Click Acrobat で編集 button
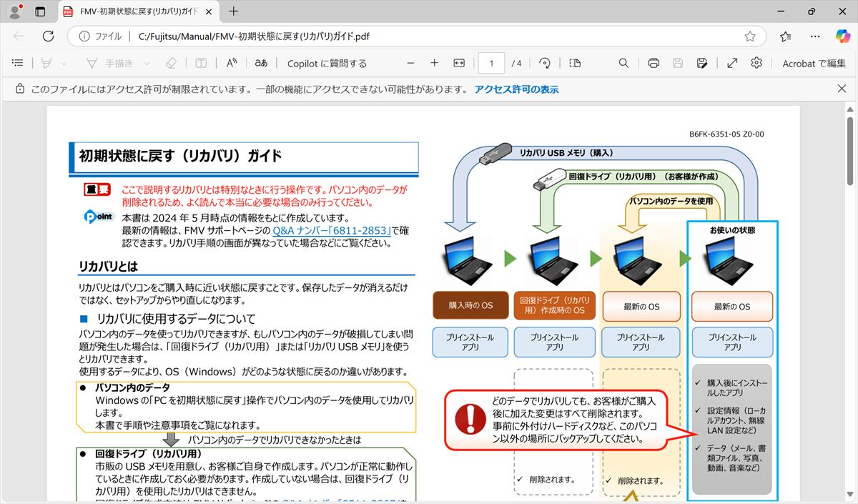Viewport: 858px width, 504px height. pyautogui.click(x=814, y=63)
